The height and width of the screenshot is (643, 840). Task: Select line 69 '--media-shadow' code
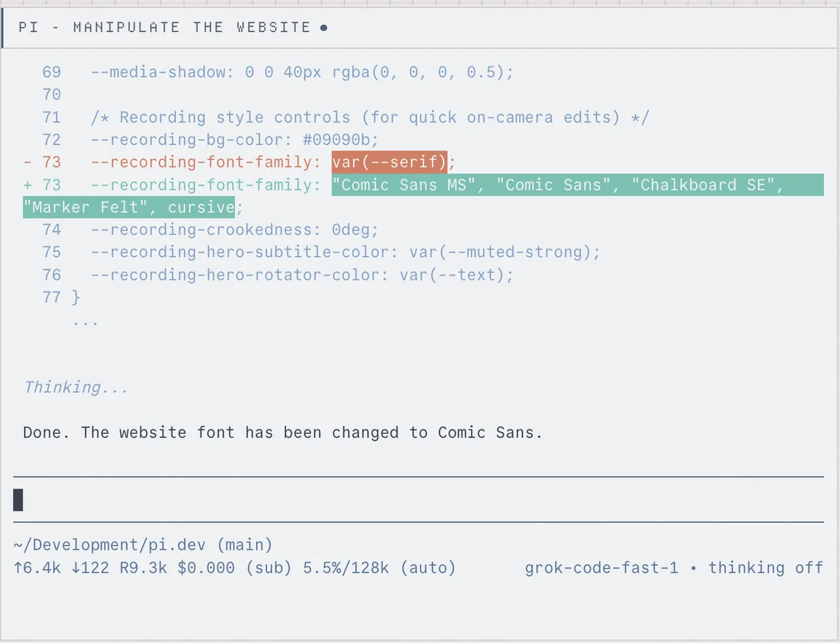[x=302, y=72]
